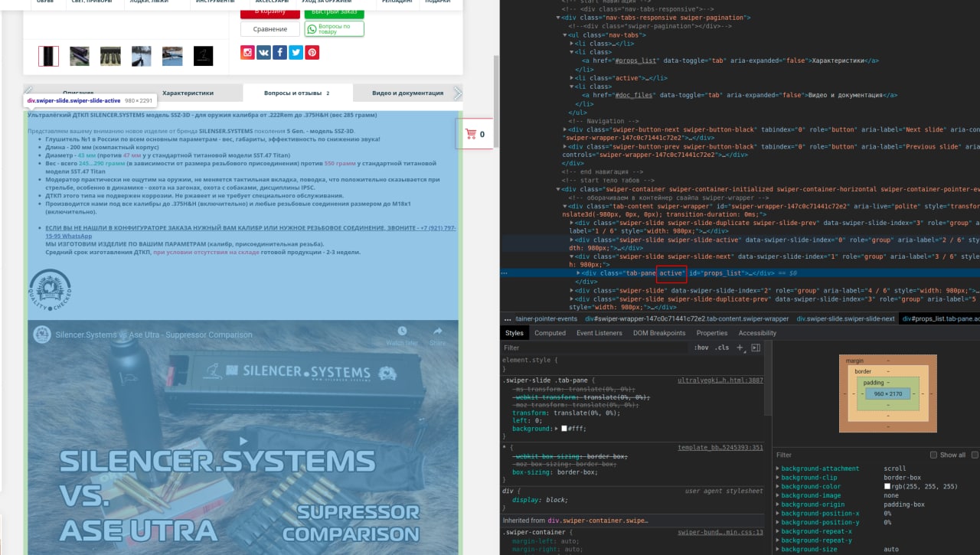
Task: Expand the selected tab-pane props_list node
Action: click(x=578, y=273)
